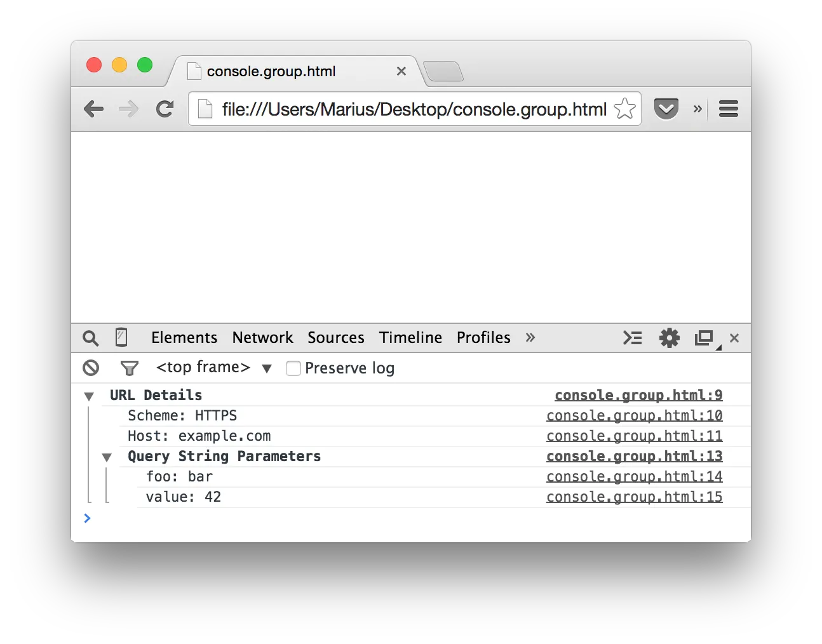Switch to the Sources tab
Screen dimensions: 822x644
pos(335,338)
